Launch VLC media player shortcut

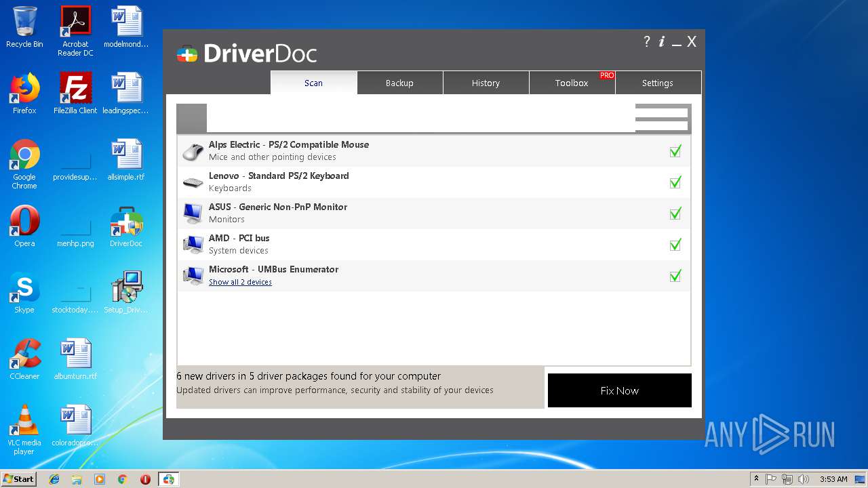click(x=24, y=430)
